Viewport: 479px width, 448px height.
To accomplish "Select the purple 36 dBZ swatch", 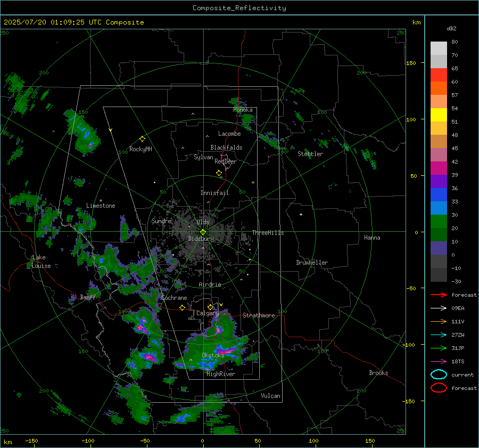I will pos(439,181).
